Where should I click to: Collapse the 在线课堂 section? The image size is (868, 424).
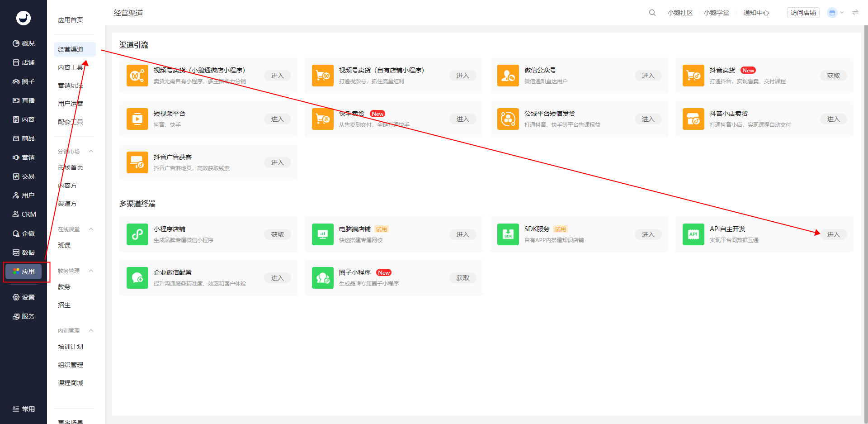(x=91, y=229)
